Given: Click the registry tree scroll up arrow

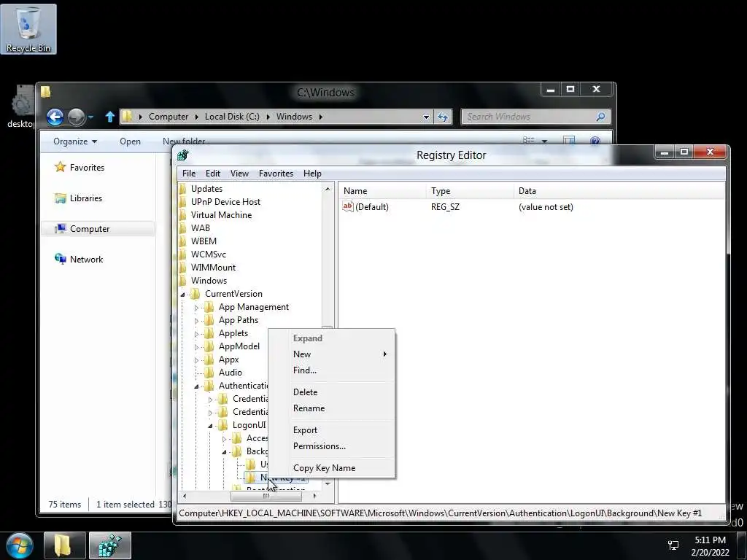Looking at the screenshot, I should [x=328, y=190].
